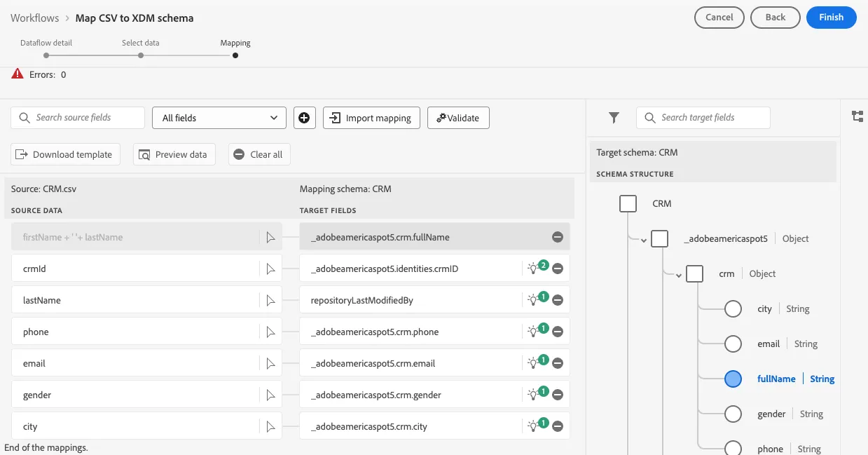
Task: Select the city field radio button
Action: [733, 308]
